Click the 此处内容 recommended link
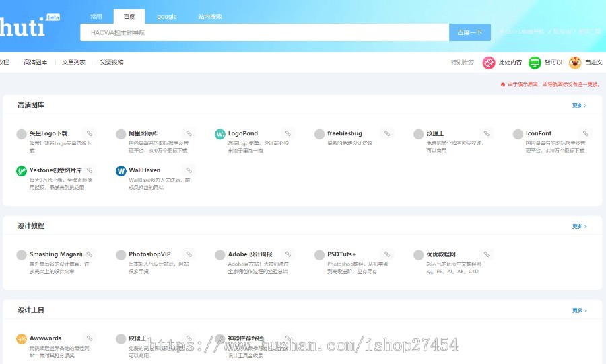606x364 pixels. click(x=510, y=62)
